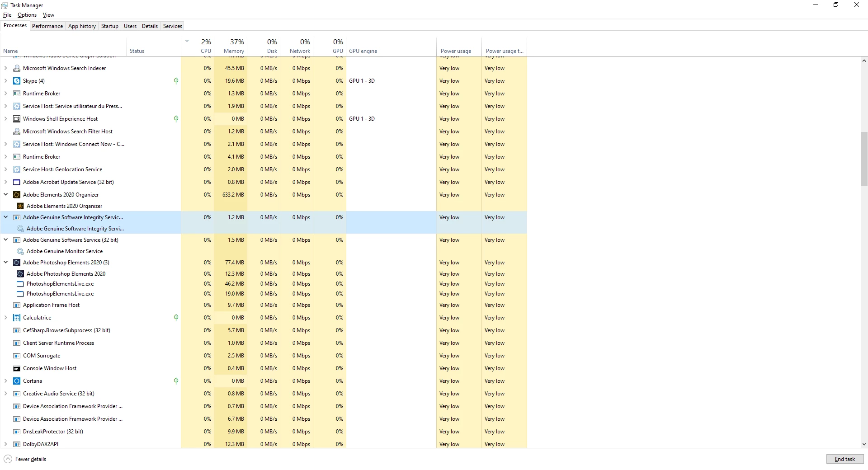This screenshot has width=868, height=470.
Task: Open the column sort chevron above the CPU column
Action: [187, 41]
